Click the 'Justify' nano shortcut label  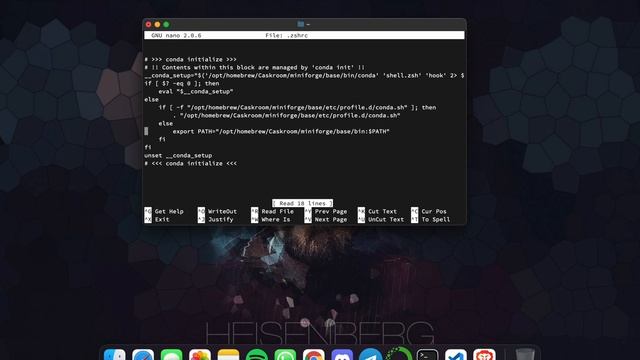(221, 220)
